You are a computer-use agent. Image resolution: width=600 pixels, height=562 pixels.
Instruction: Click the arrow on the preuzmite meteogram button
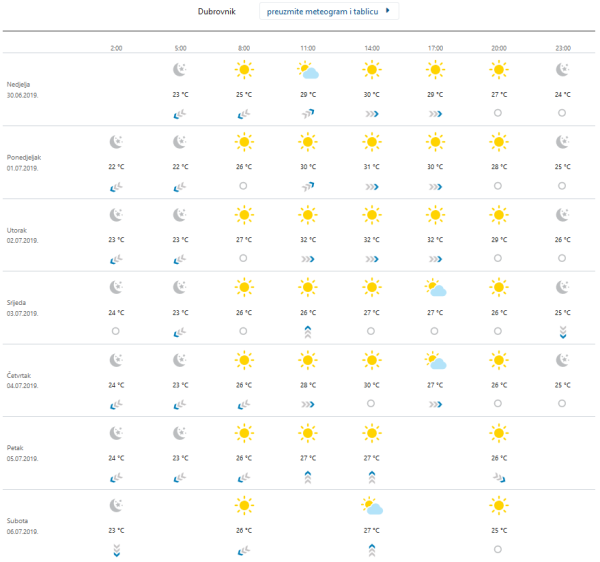(389, 12)
